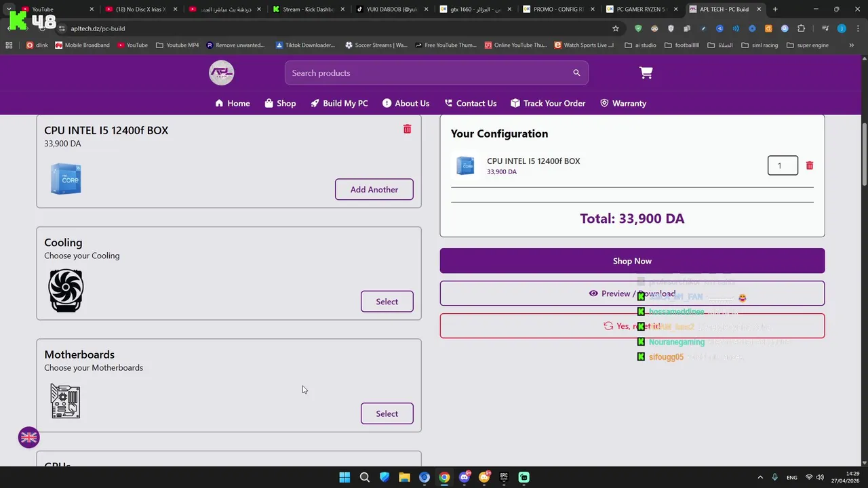Image resolution: width=868 pixels, height=488 pixels.
Task: Select a Cooling component
Action: (x=387, y=302)
